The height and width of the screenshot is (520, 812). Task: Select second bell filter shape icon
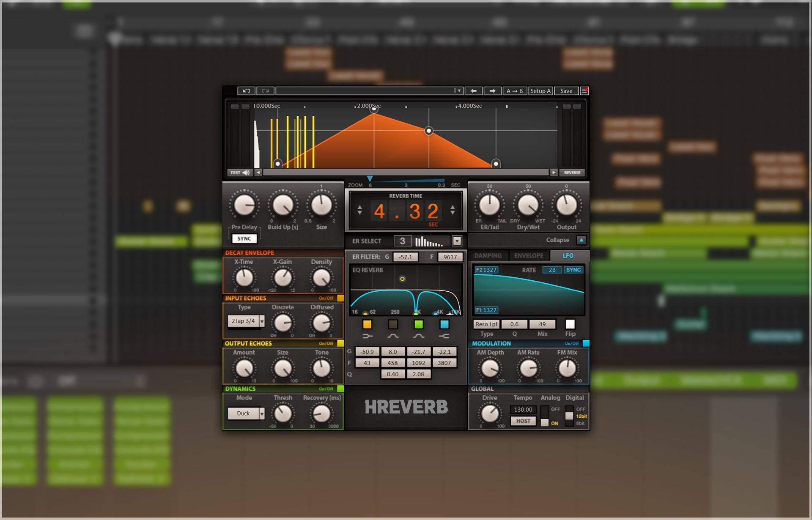point(419,336)
